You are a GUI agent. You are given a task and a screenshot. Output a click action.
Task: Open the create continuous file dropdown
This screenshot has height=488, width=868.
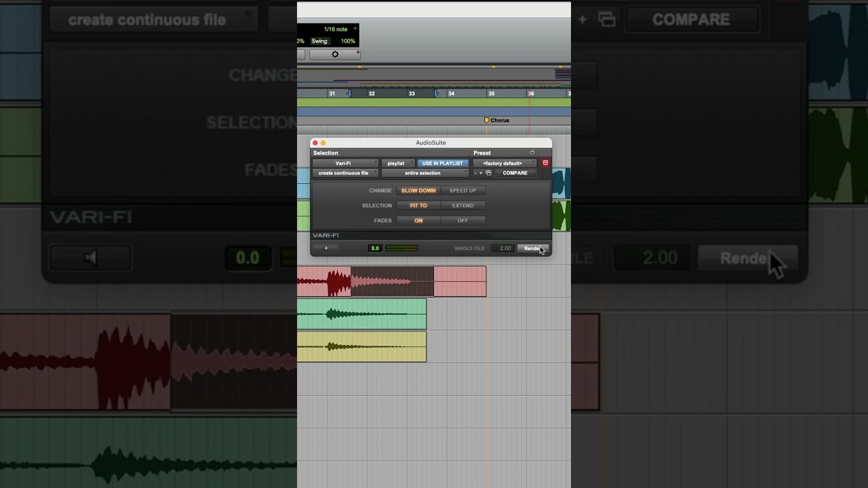(x=345, y=173)
